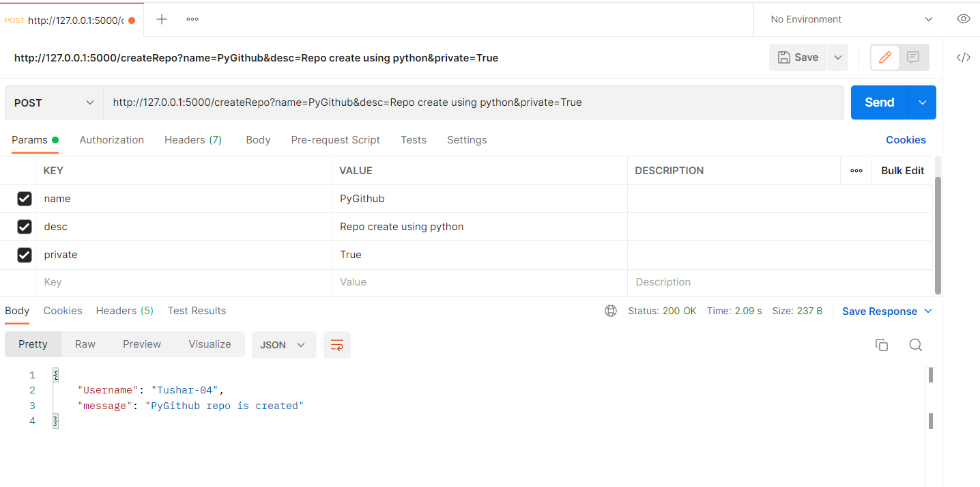This screenshot has width=980, height=487.
Task: Uncheck the name parameter
Action: click(25, 198)
